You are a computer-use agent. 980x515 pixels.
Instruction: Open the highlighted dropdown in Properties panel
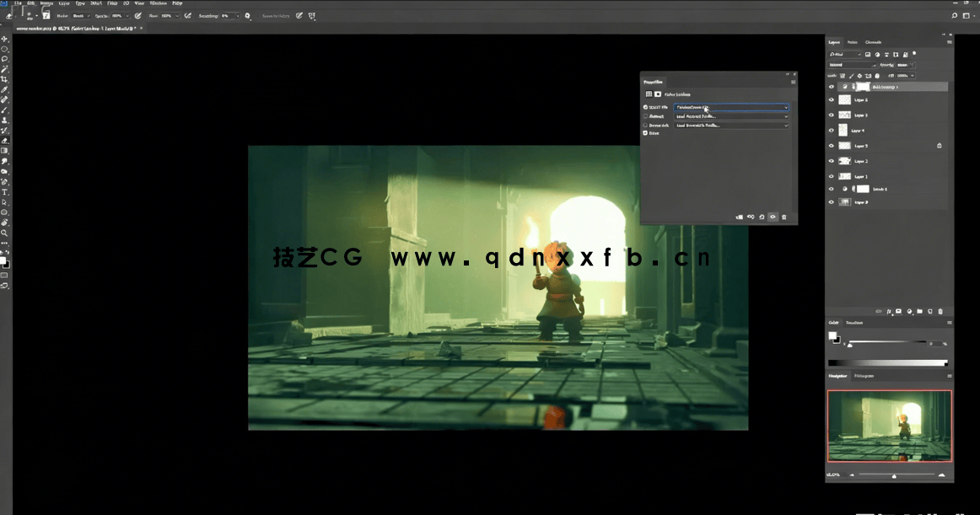(731, 108)
